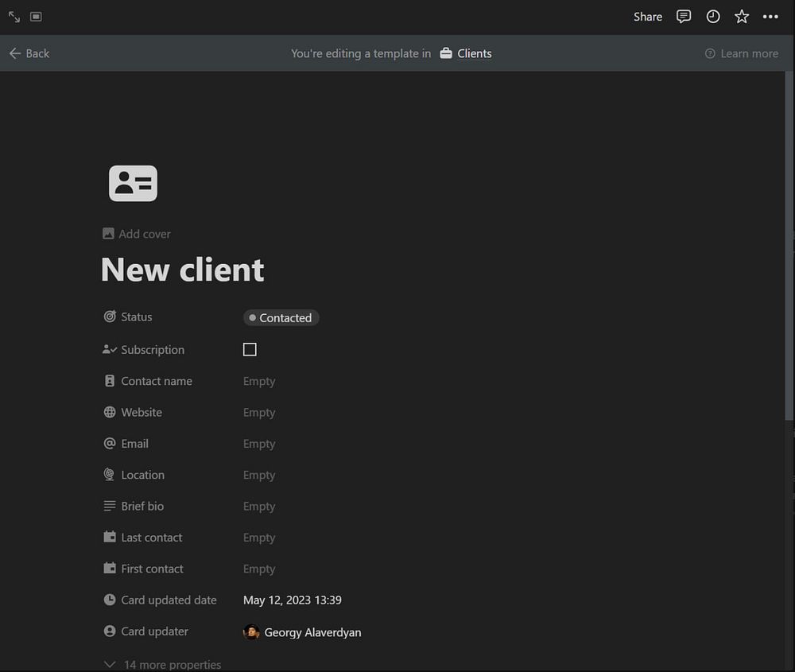Click the Website property label

click(x=142, y=412)
